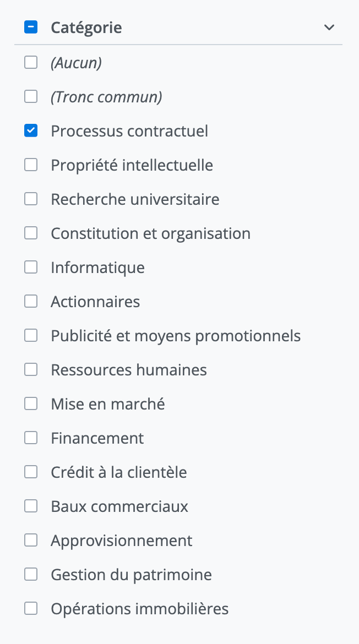
Task: Collapse the Catégorie filter chevron
Action: tap(329, 28)
